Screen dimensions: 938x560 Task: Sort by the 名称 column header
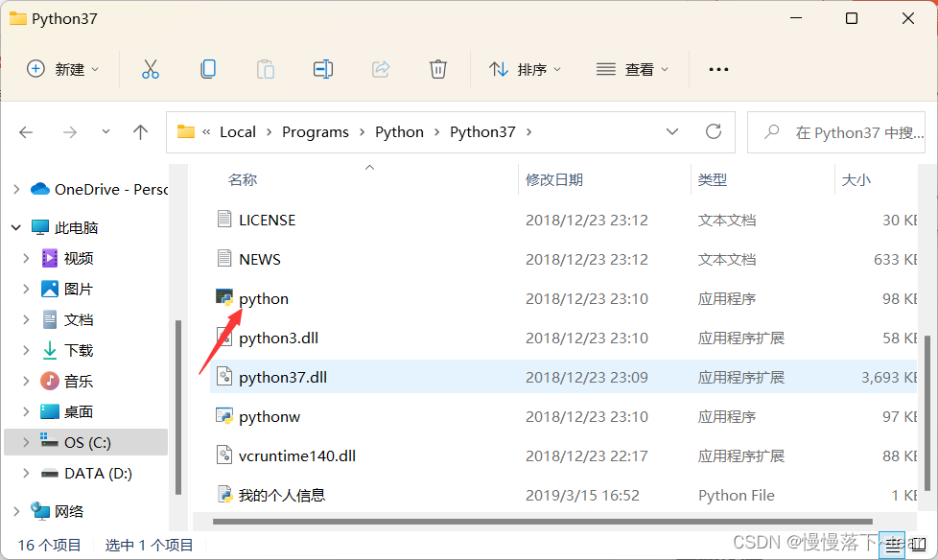click(243, 179)
